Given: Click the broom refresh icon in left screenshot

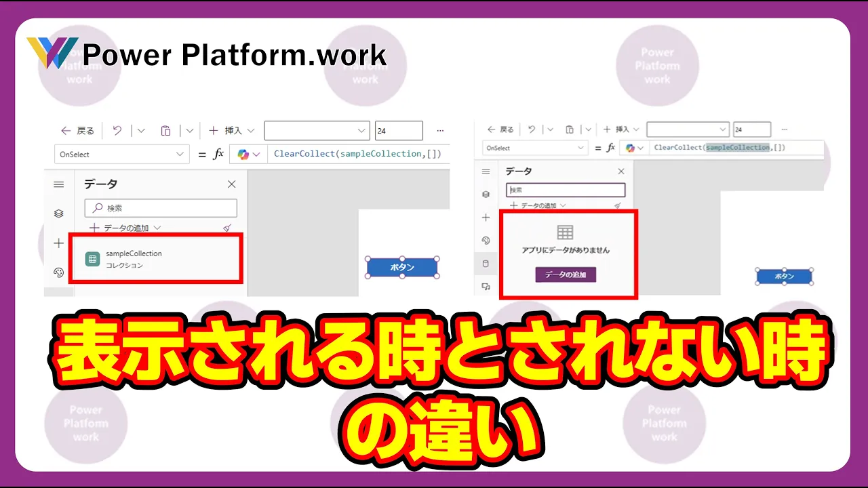Looking at the screenshot, I should [227, 228].
